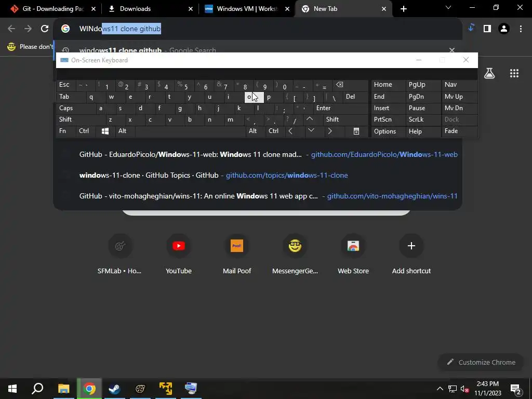Viewport: 532px width, 399px height.
Task: Open the EduardoPicolo Windows-11-web suggestion
Action: pos(258,155)
